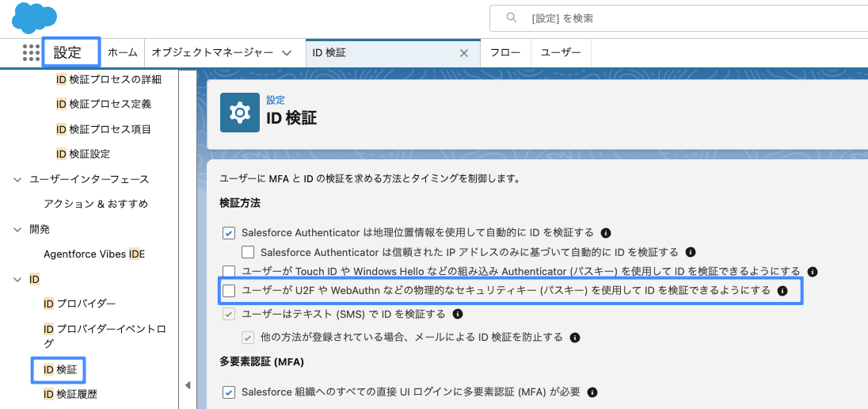Click the 開発 sidebar label
868x409 pixels.
[x=40, y=229]
